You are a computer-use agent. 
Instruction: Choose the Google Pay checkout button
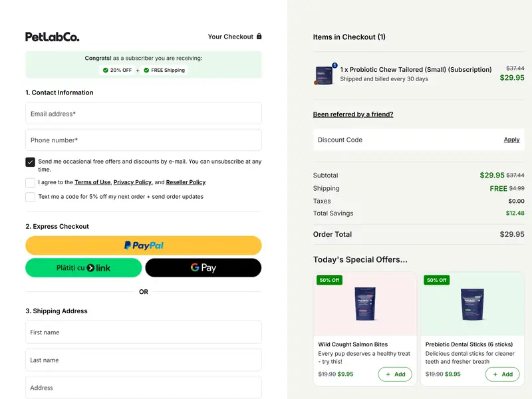click(203, 268)
